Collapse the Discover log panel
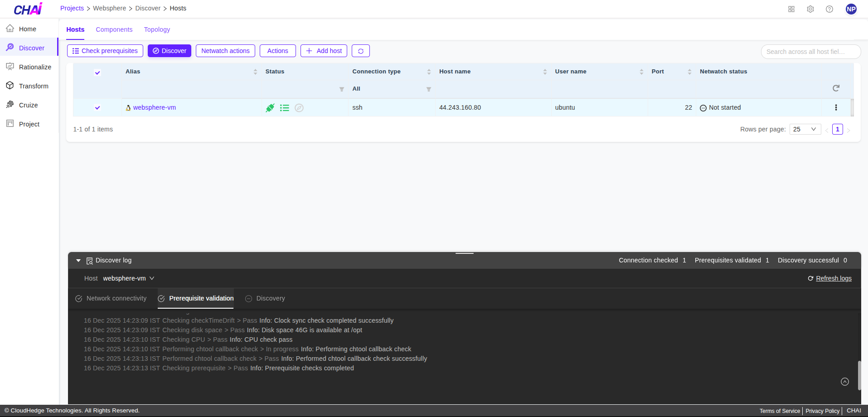Viewport: 868px width, 417px height. 78,261
